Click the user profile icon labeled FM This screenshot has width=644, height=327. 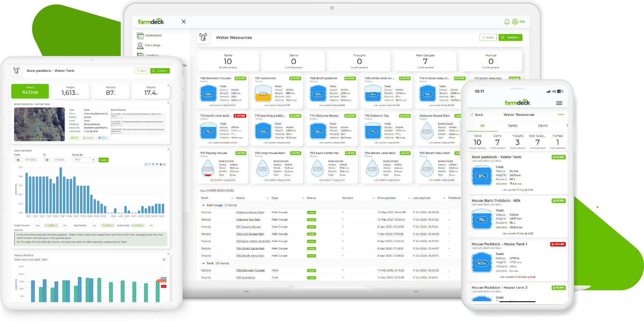(515, 22)
